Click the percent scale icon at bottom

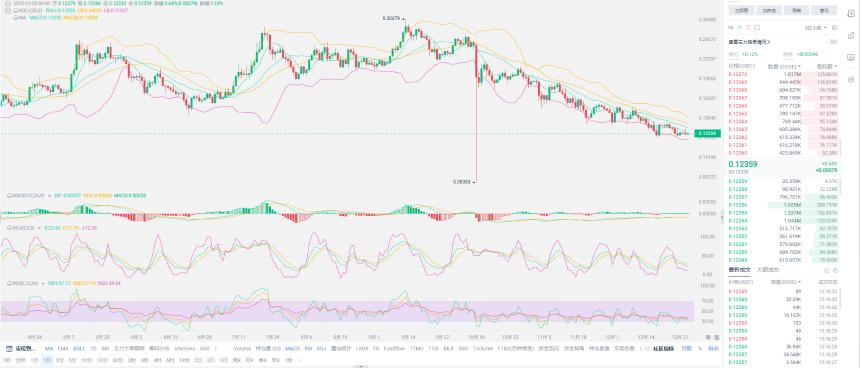point(700,349)
